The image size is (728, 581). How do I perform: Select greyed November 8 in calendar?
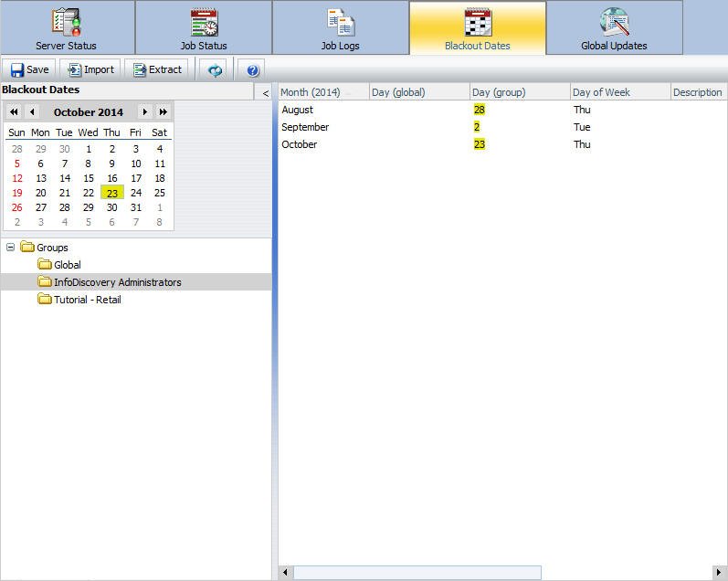pyautogui.click(x=159, y=222)
